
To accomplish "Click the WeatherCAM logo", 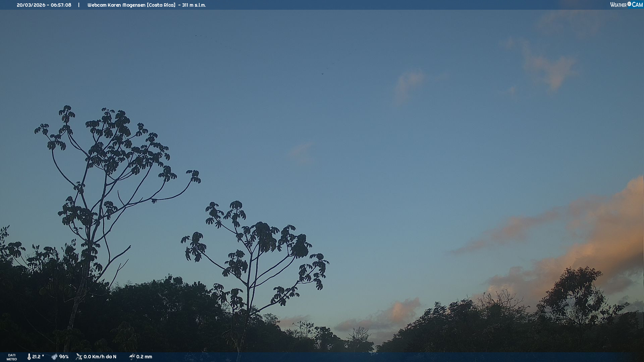I will 626,5.
